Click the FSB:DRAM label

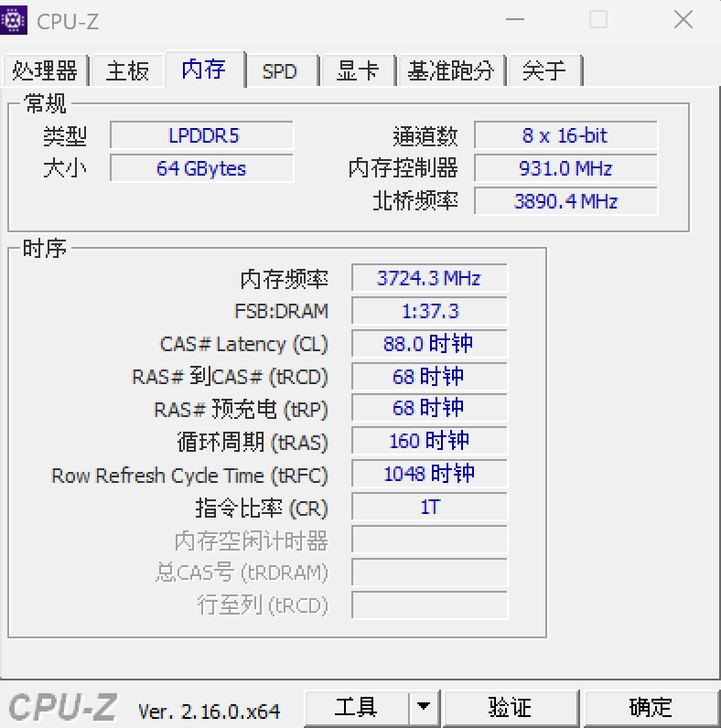tap(282, 311)
